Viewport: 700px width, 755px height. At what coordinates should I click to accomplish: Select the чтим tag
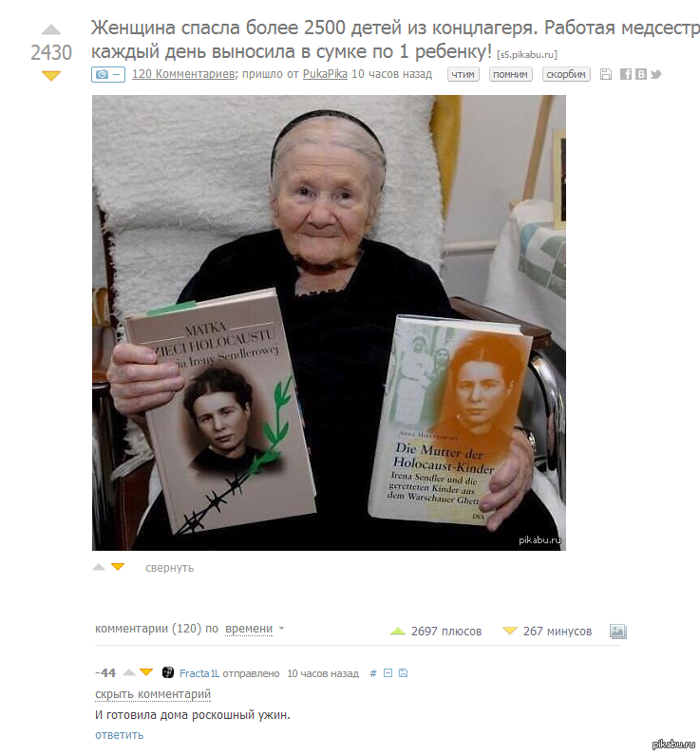click(464, 74)
